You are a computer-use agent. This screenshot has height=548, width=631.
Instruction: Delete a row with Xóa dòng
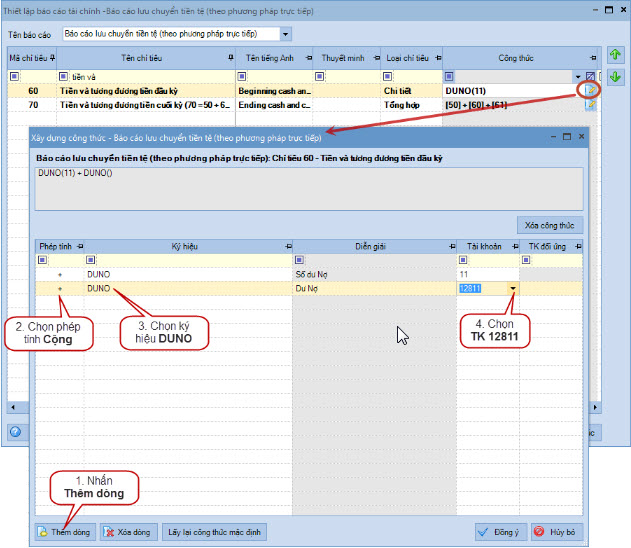coord(128,532)
